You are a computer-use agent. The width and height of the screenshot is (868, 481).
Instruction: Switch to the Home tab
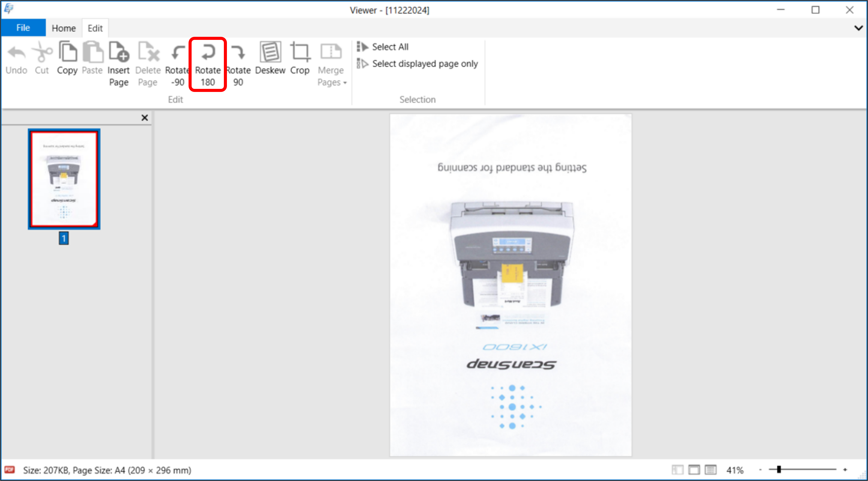(x=64, y=28)
